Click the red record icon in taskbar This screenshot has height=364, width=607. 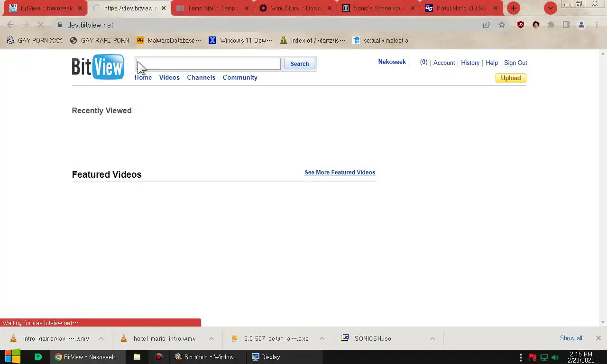159,357
